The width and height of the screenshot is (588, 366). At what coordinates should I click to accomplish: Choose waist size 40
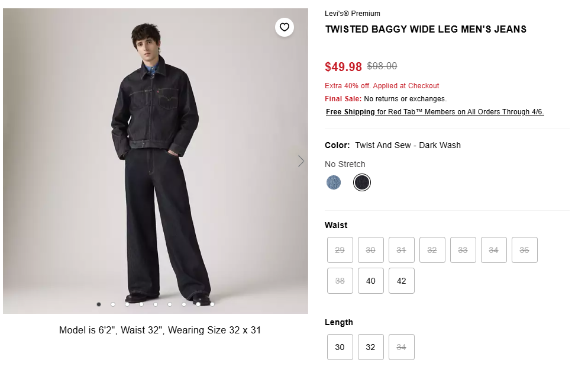click(x=371, y=281)
